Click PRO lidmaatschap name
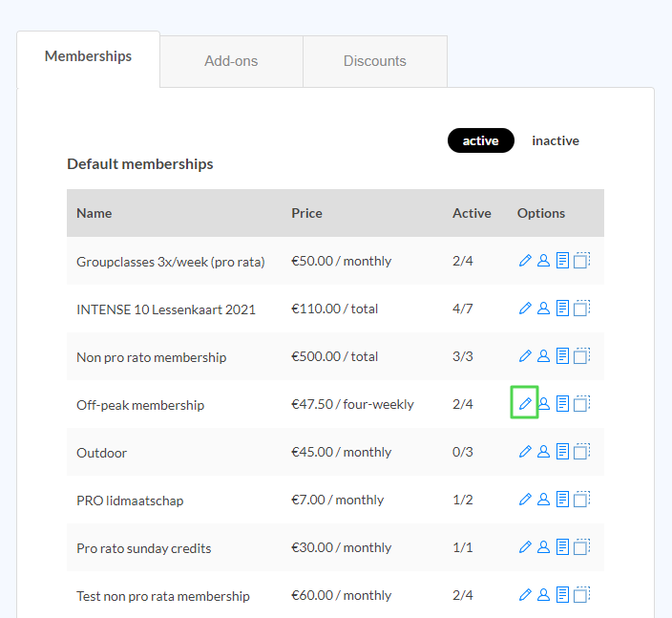This screenshot has width=672, height=618. pos(130,501)
